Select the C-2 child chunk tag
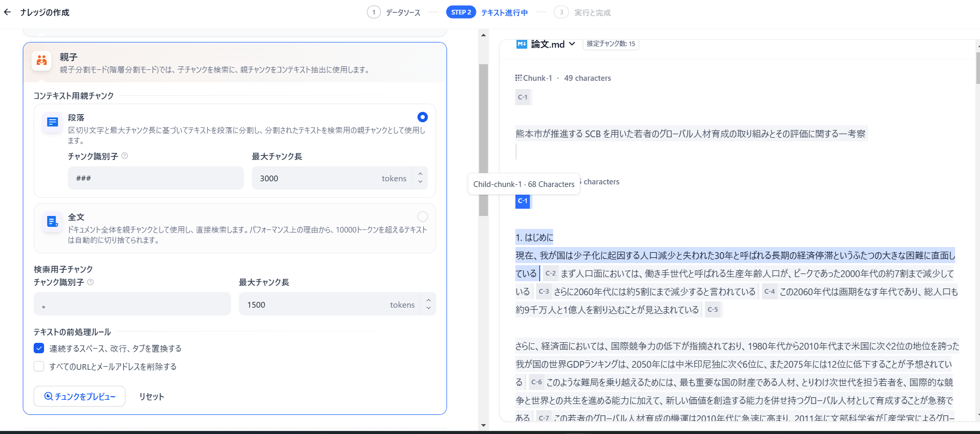Screen dimensions: 980x434 pyautogui.click(x=551, y=273)
